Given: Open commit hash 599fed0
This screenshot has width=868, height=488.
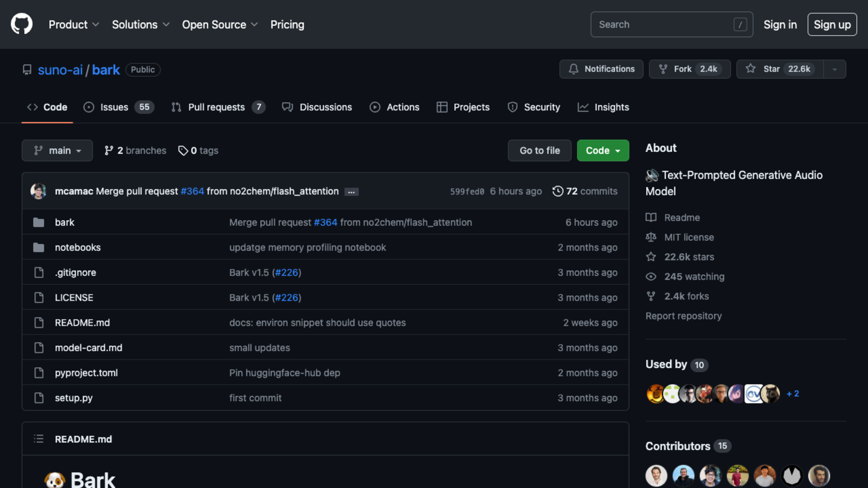Looking at the screenshot, I should (467, 192).
